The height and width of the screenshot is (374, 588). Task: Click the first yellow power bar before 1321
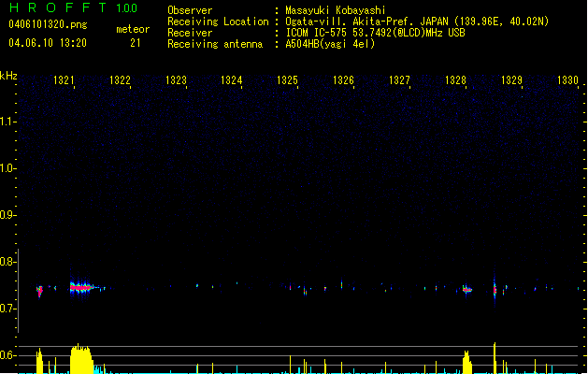39,361
